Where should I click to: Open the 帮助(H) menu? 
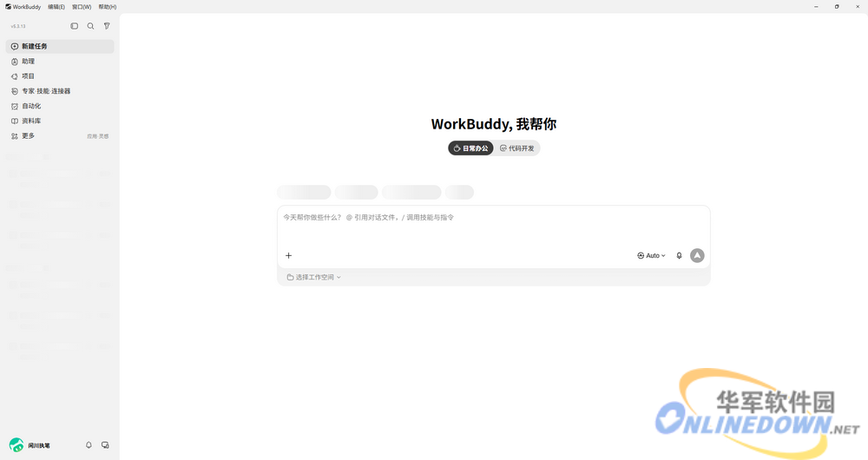(x=108, y=7)
